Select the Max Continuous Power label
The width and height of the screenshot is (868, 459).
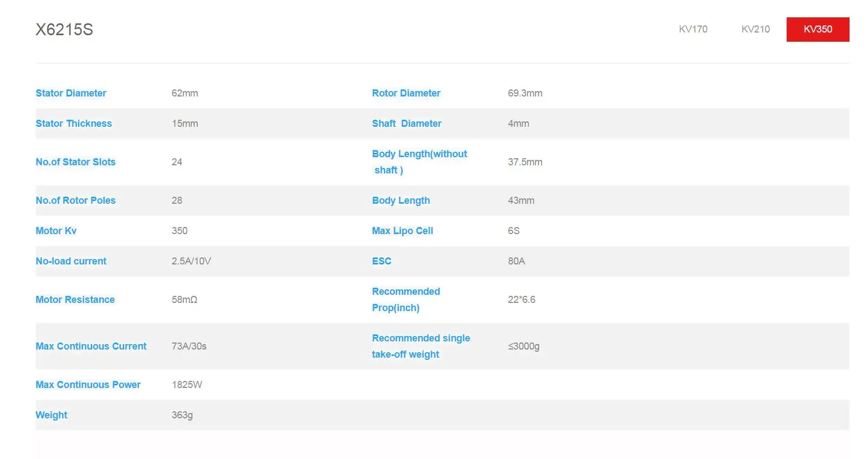point(88,385)
